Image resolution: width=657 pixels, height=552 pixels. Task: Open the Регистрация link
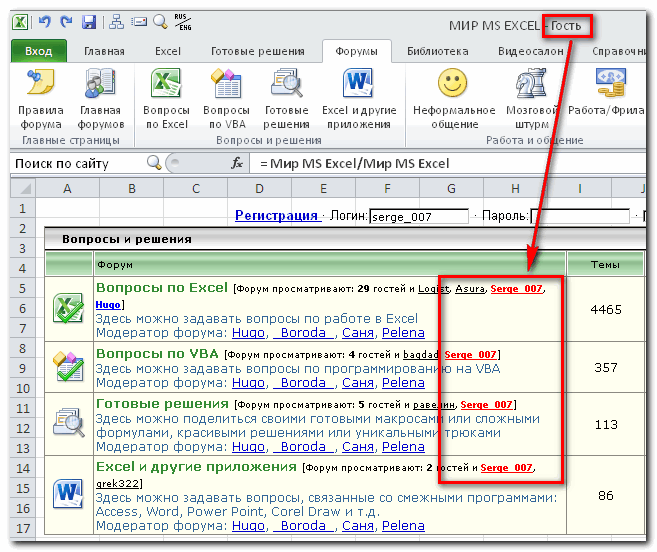[x=276, y=215]
